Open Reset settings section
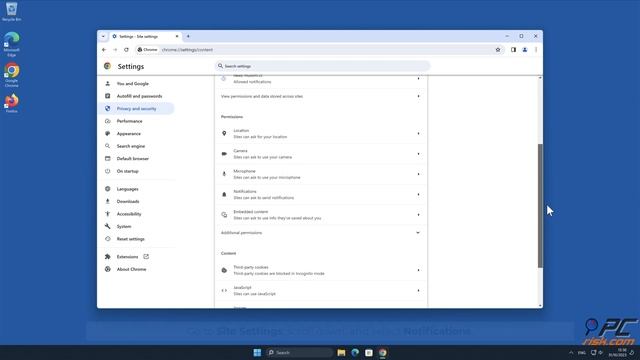This screenshot has width=640, height=360. click(x=131, y=239)
